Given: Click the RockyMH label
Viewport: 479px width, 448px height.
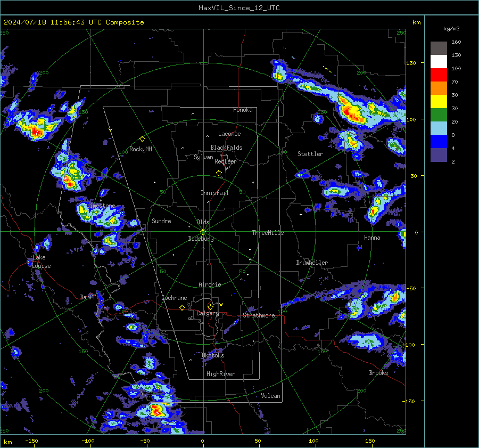Looking at the screenshot, I should click(141, 149).
